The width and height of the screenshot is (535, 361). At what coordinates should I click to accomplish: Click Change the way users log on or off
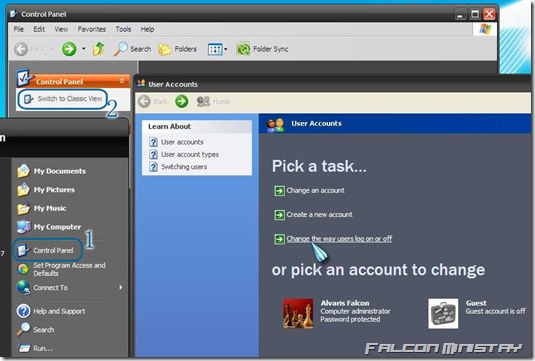(x=339, y=239)
